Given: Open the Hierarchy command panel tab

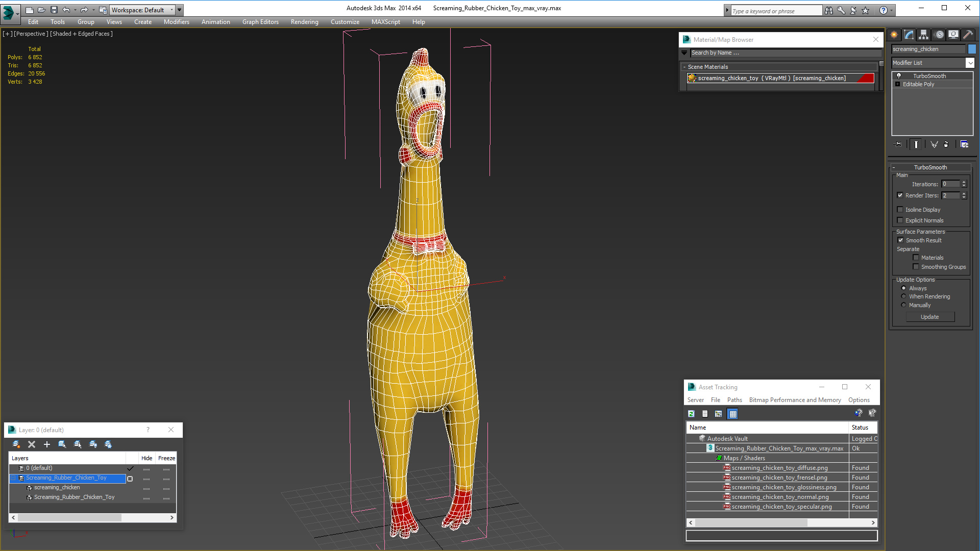Looking at the screenshot, I should pyautogui.click(x=923, y=35).
